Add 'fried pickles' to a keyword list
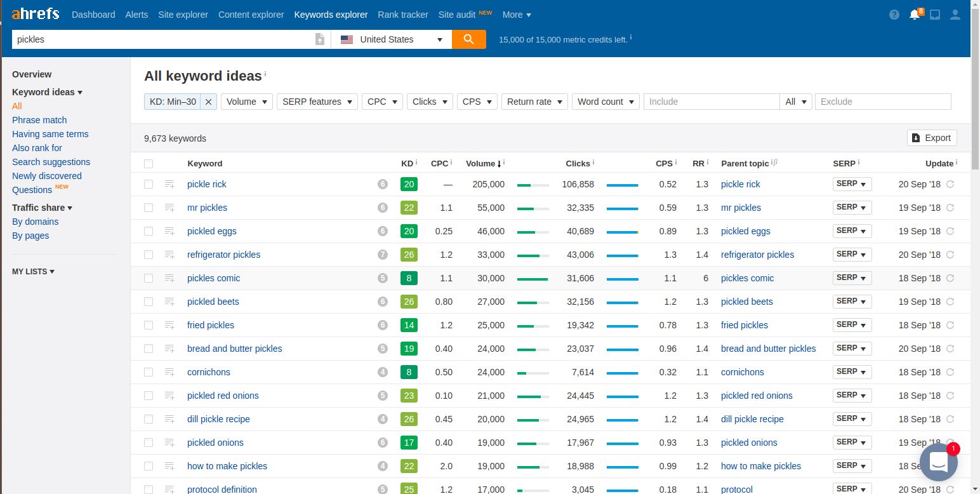 169,325
